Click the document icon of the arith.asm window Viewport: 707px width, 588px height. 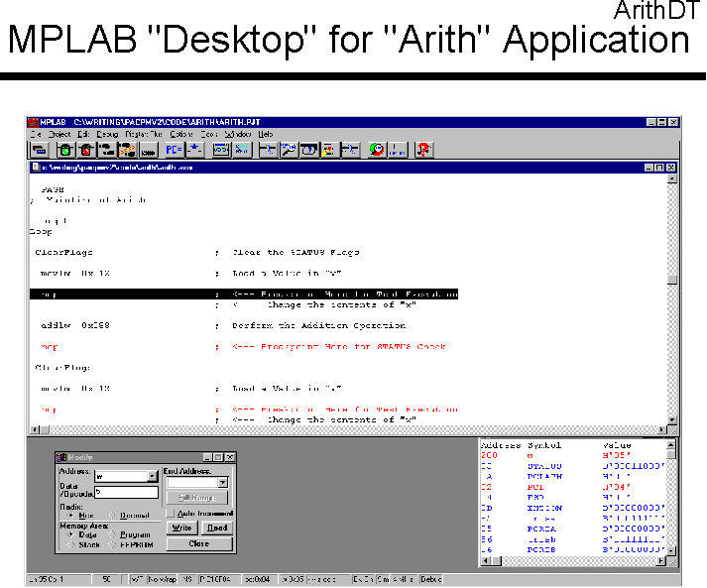coord(36,168)
